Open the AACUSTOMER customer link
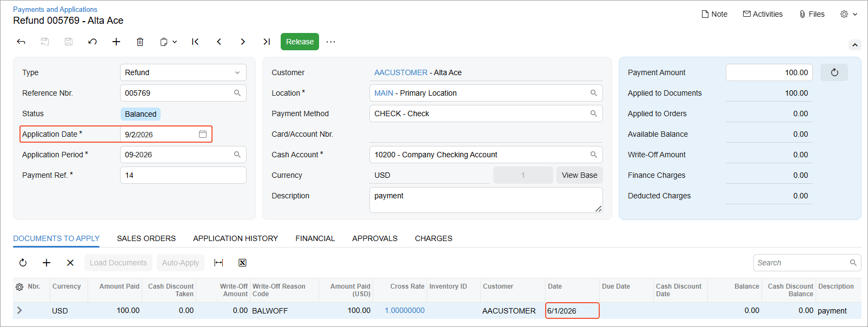This screenshot has width=868, height=327. [x=401, y=72]
